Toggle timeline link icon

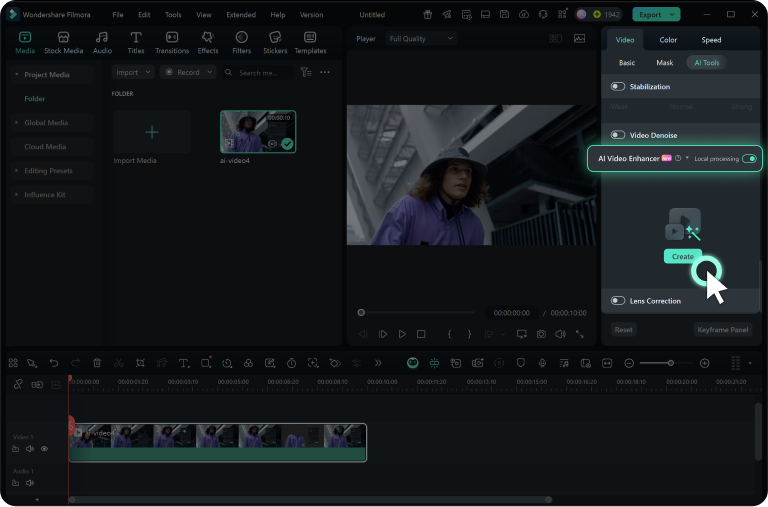pos(18,385)
